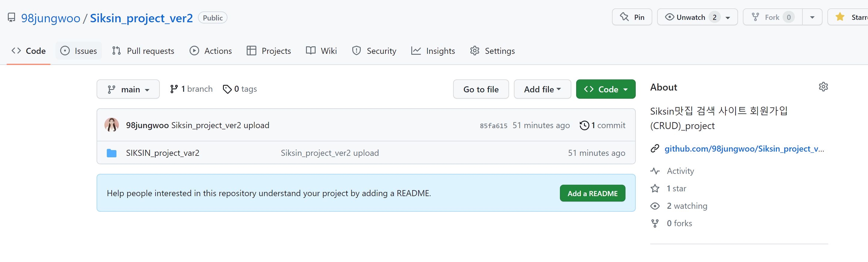Viewport: 868px width, 262px height.
Task: Click the Activity pulse icon
Action: 655,171
